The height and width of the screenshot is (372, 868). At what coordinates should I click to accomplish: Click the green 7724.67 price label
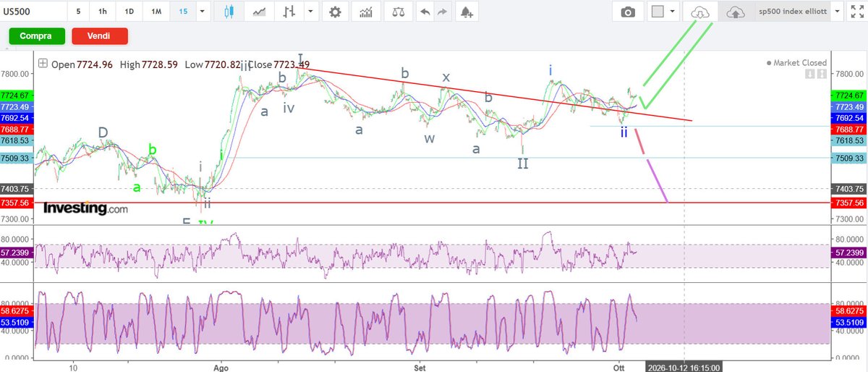(x=848, y=96)
